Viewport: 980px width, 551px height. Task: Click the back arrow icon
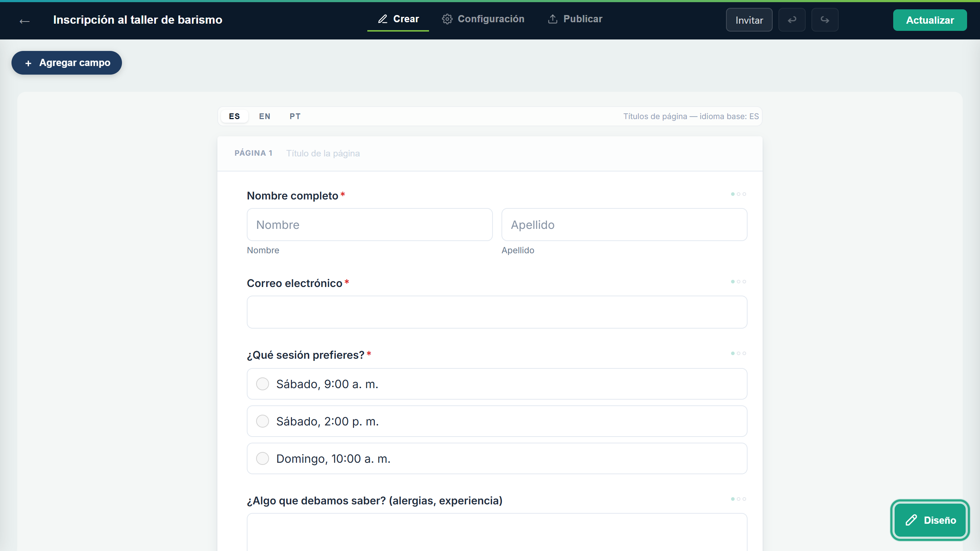click(24, 21)
